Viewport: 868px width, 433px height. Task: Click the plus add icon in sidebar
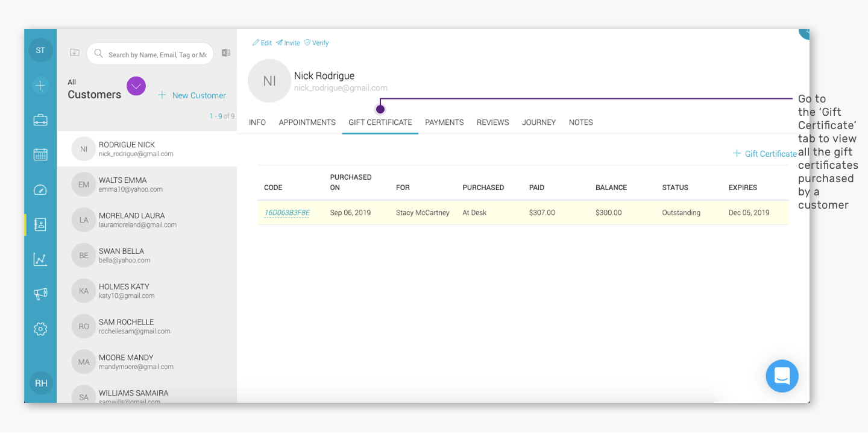pos(40,86)
